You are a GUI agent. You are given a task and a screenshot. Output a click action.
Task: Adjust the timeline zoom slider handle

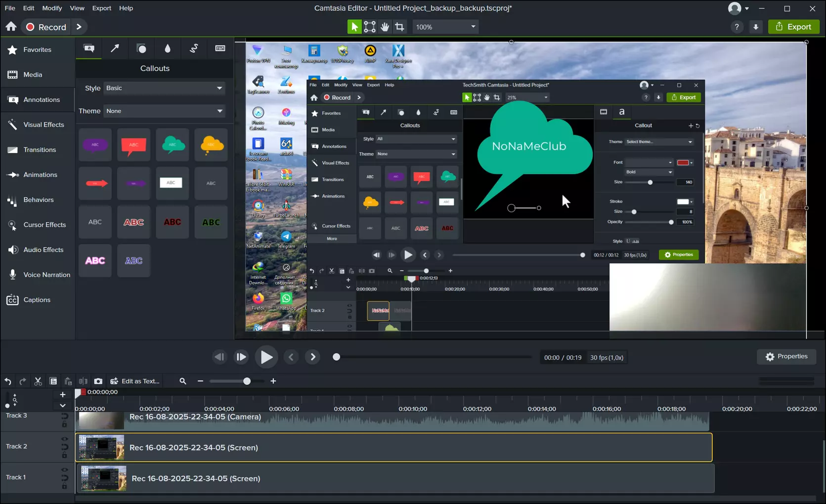247,381
